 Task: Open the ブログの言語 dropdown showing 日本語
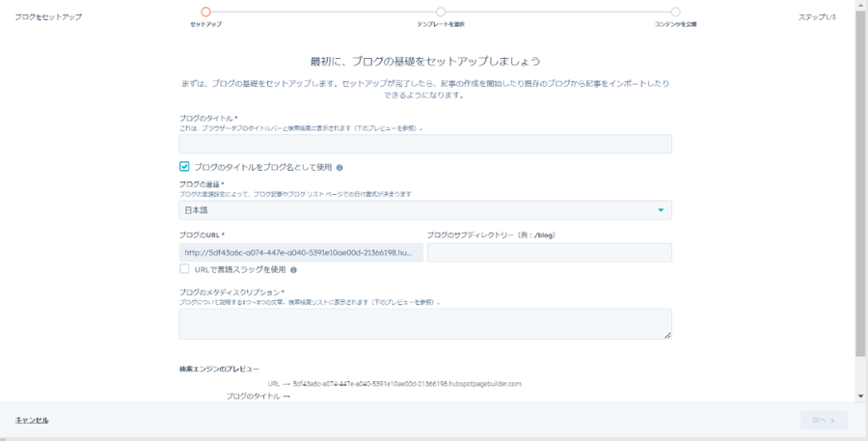[x=425, y=210]
